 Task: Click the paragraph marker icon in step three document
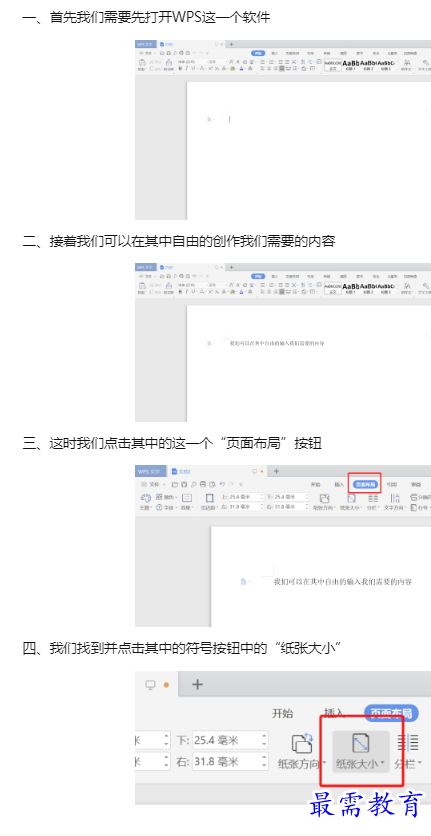click(244, 581)
